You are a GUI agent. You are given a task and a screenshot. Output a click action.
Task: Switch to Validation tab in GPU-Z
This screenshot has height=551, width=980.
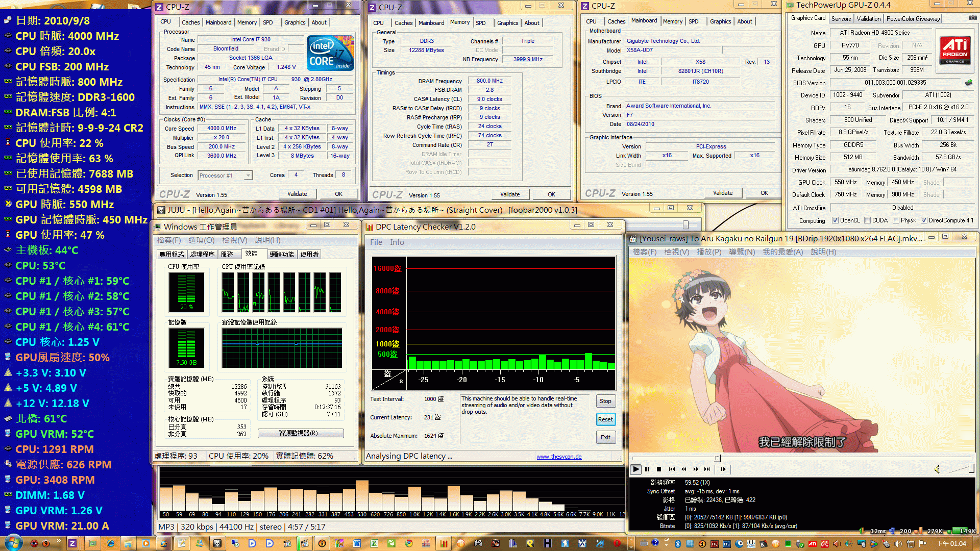pos(868,19)
